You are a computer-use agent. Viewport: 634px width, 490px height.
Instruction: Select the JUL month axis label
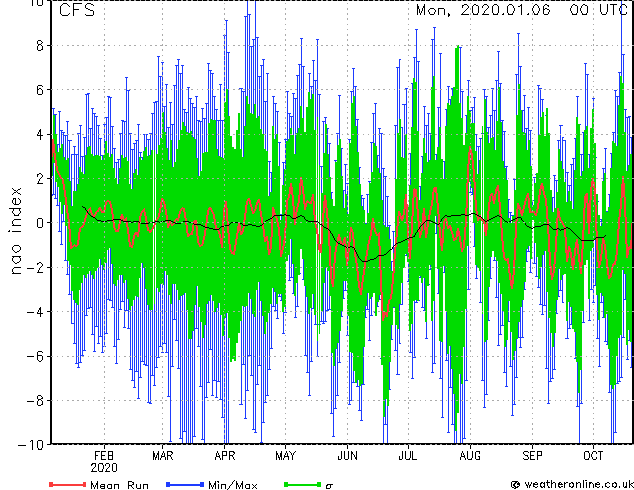(408, 456)
